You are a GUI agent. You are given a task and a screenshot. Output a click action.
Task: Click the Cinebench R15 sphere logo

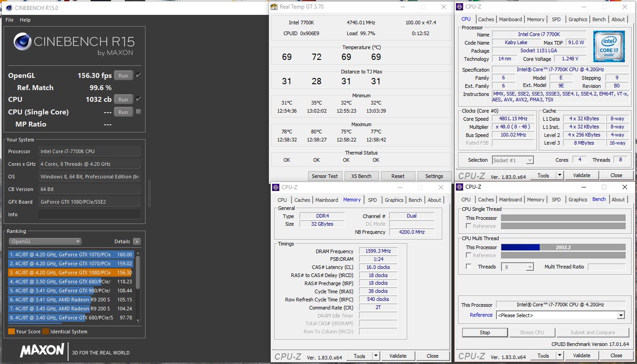(x=23, y=42)
